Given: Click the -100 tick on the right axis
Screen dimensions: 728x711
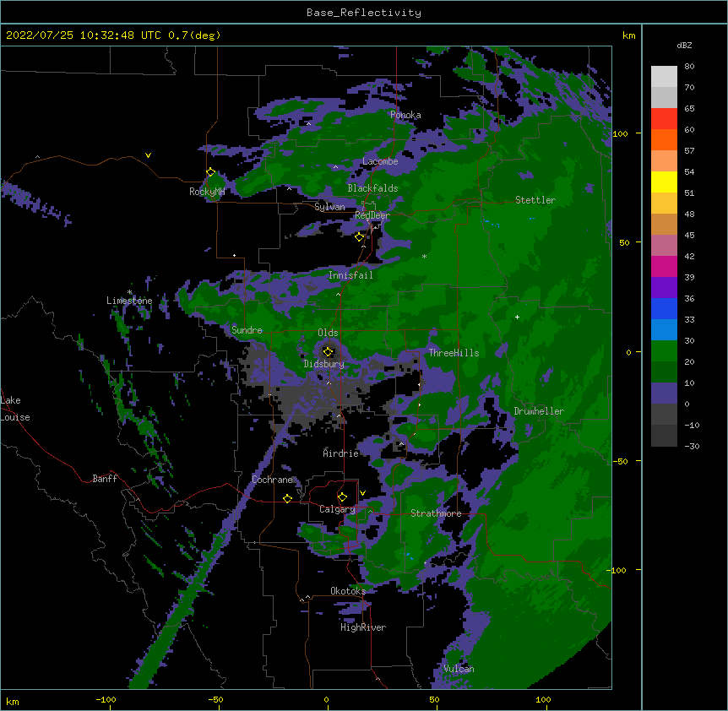Looking at the screenshot, I should [618, 570].
